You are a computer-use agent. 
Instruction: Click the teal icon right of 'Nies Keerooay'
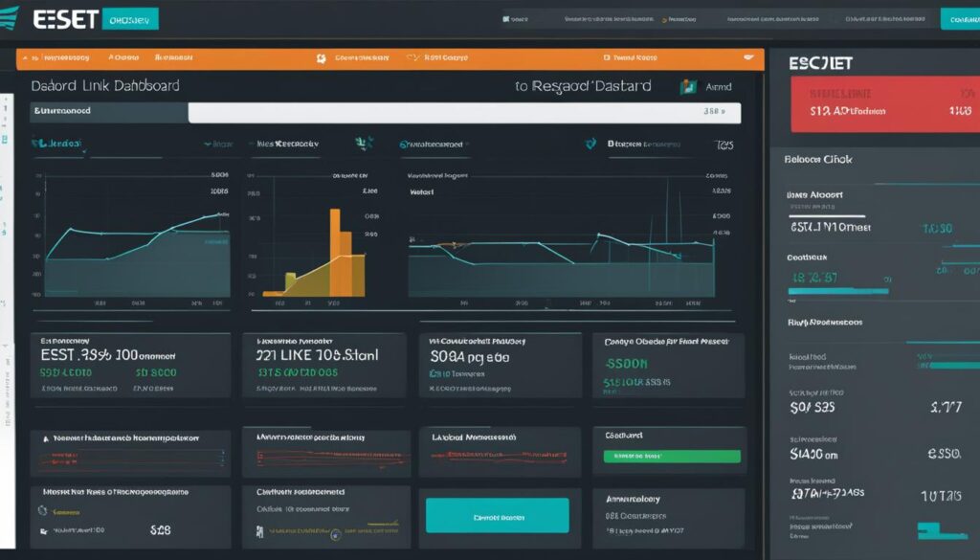(364, 144)
